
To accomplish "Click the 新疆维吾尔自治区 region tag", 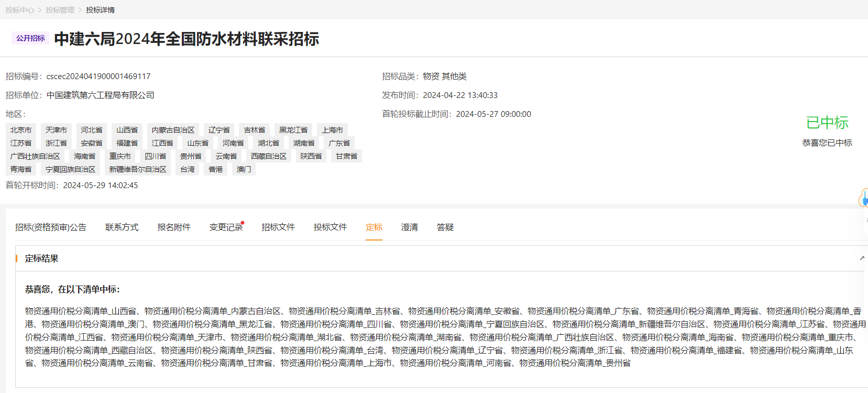I will pyautogui.click(x=138, y=169).
